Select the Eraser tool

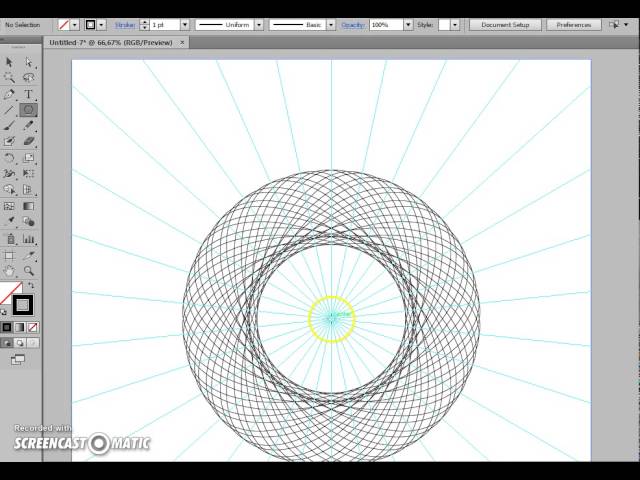pyautogui.click(x=28, y=141)
